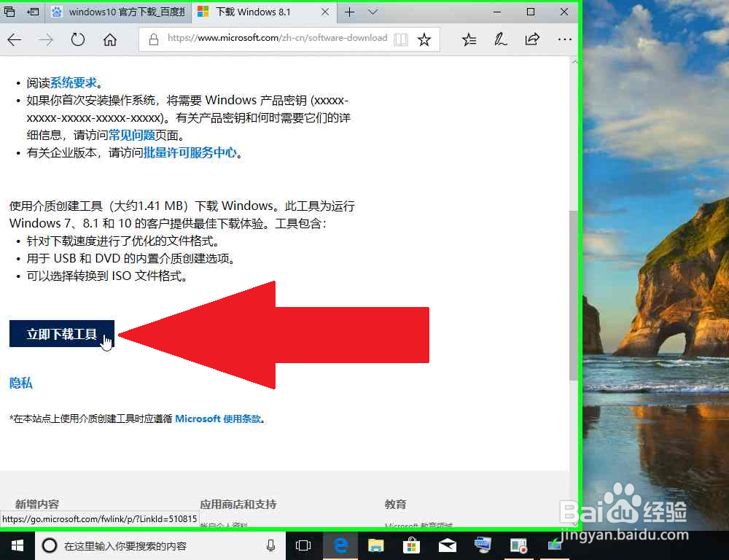
Task: Click the scrollbar up arrow
Action: (574, 61)
